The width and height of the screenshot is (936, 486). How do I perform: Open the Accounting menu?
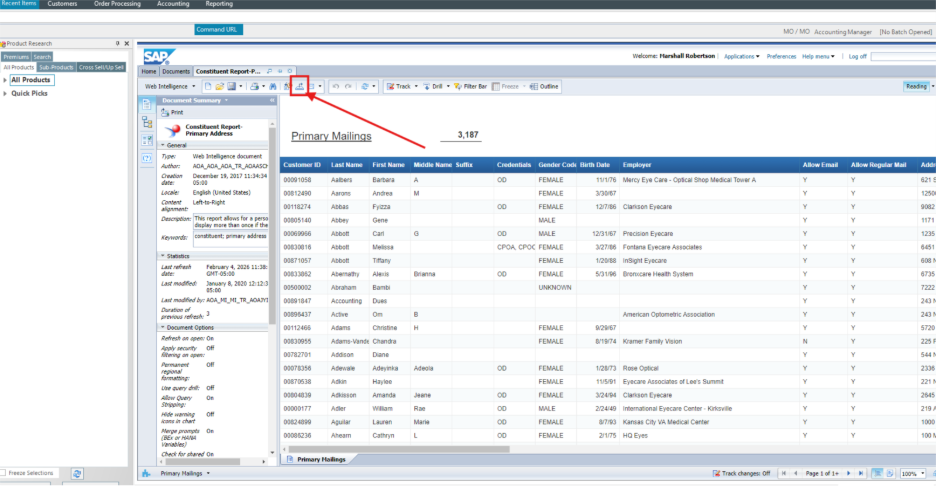[173, 4]
